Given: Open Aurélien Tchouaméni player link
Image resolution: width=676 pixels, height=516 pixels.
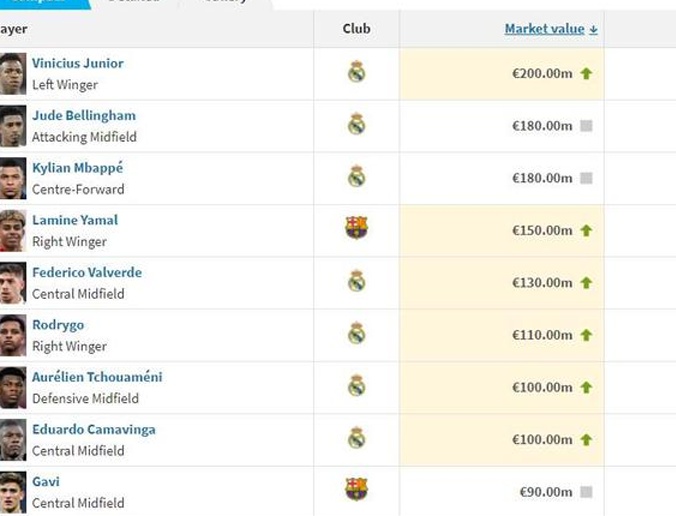Looking at the screenshot, I should coord(97,377).
